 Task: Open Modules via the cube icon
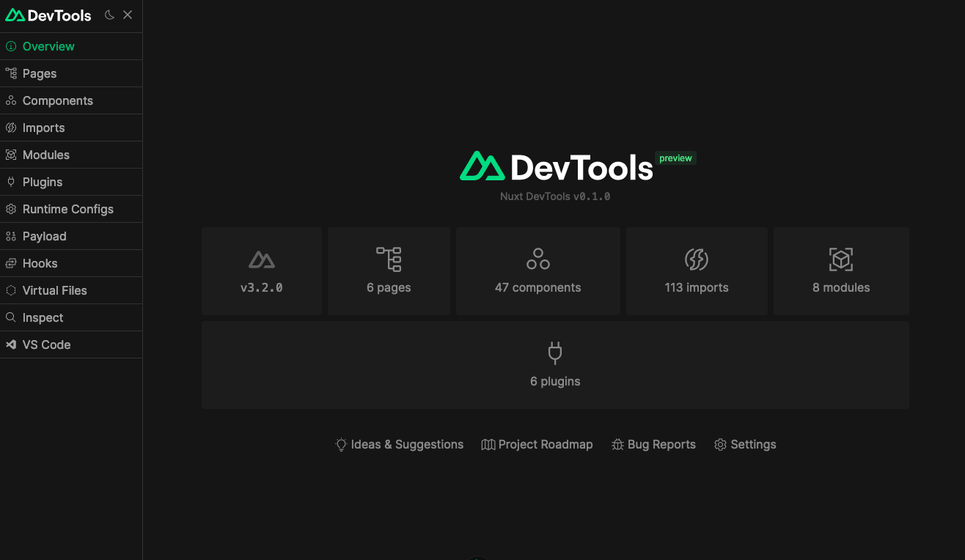10,155
